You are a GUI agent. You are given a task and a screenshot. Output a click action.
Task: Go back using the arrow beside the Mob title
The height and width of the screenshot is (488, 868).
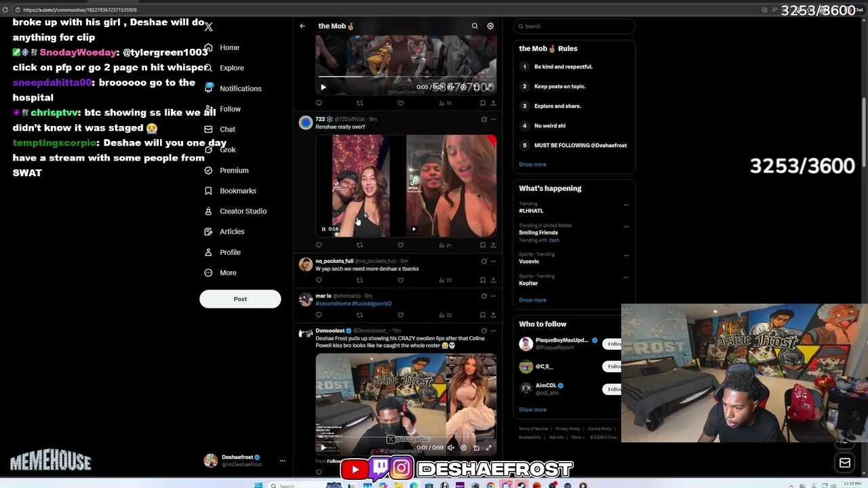302,26
